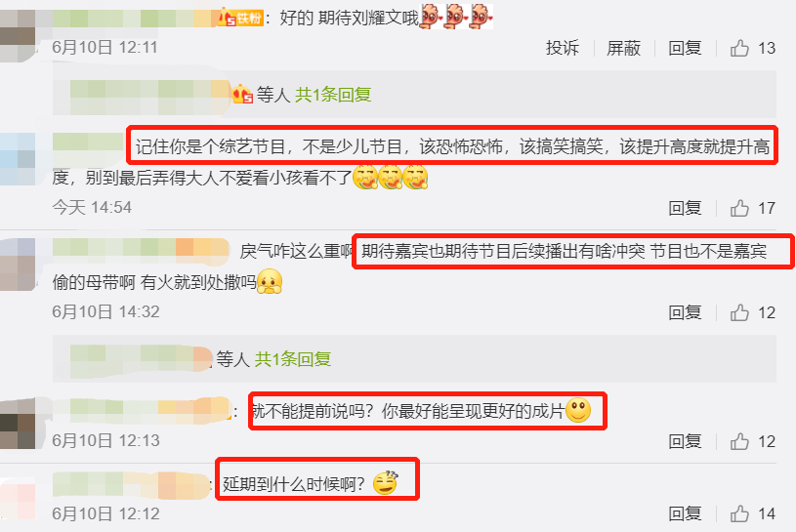Click the avatar of the 今天 14:54 commenter
Image resolution: width=796 pixels, height=532 pixels.
click(x=18, y=159)
